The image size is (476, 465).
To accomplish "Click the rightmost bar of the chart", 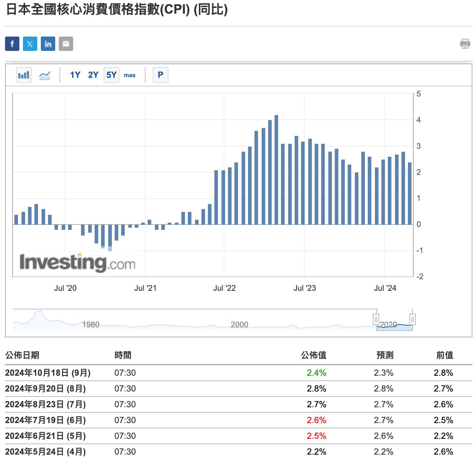I will (x=410, y=194).
